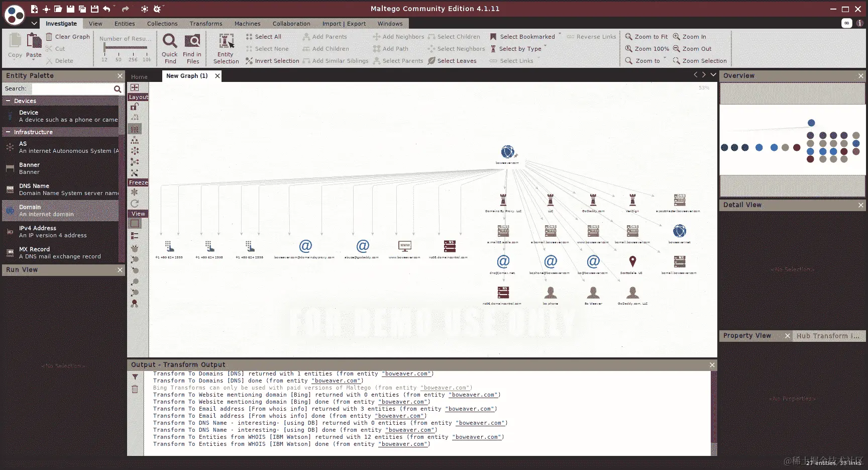Screen dimensions: 868x470
Task: Select the interactive organic layout icon
Action: (135, 172)
